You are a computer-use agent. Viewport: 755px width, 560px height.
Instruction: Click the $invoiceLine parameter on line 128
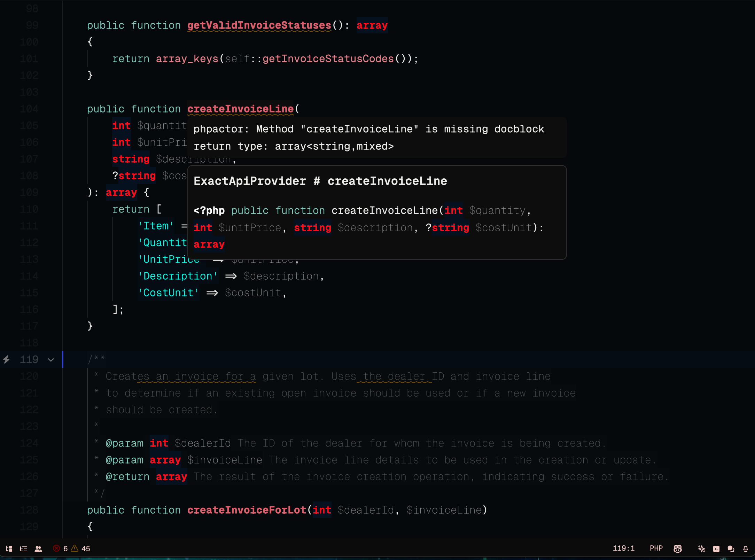coord(444,510)
